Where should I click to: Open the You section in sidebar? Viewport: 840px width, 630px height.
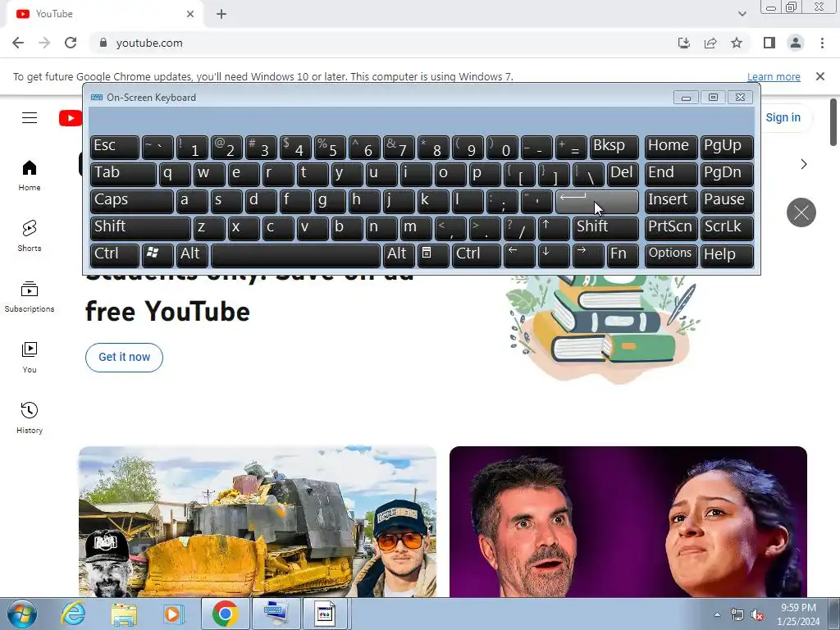click(x=30, y=358)
